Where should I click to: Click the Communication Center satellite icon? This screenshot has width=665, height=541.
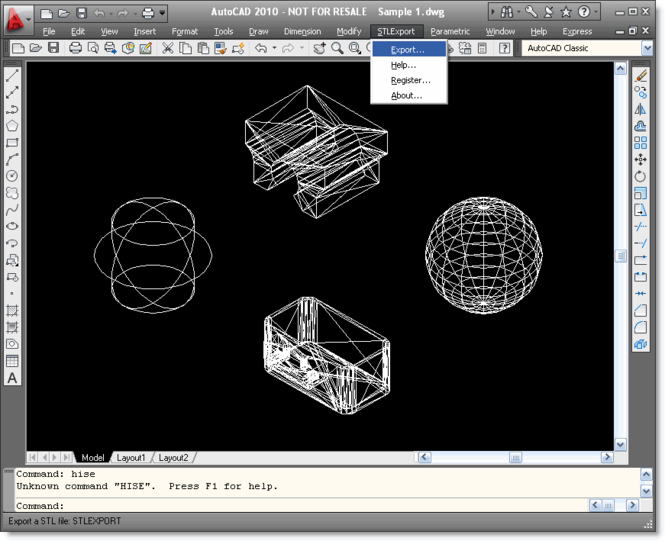coord(548,12)
